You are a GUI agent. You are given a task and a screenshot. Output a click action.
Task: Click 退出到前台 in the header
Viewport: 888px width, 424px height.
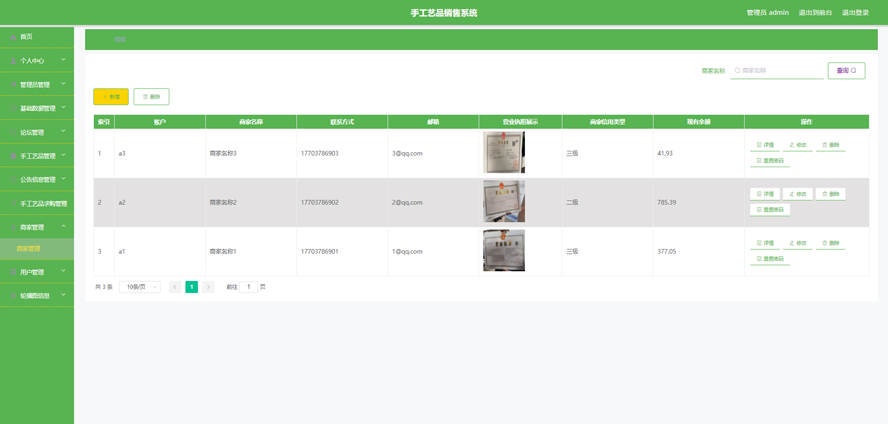click(x=816, y=12)
